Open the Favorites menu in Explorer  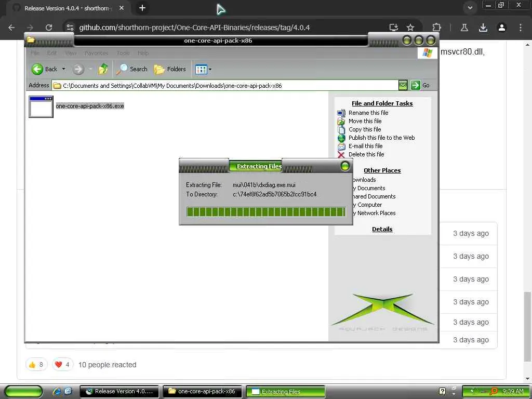(96, 53)
